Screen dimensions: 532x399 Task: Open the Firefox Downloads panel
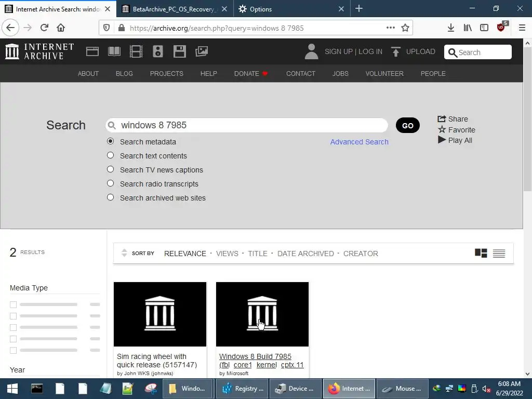point(450,28)
